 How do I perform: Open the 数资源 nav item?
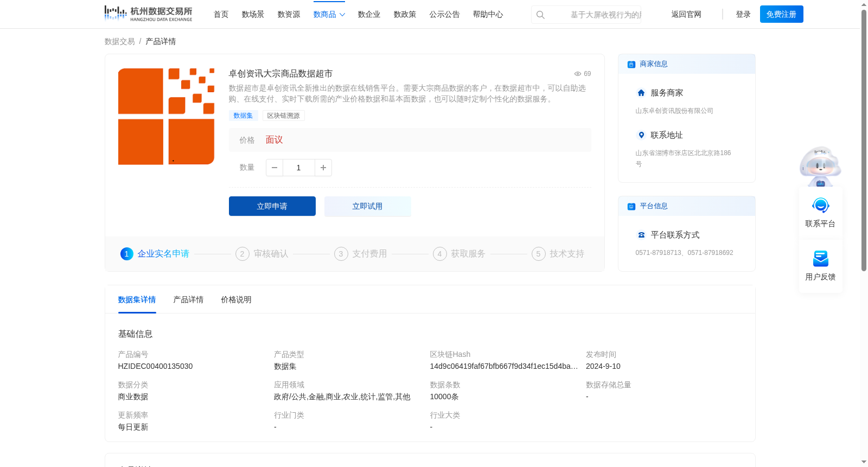(x=289, y=15)
